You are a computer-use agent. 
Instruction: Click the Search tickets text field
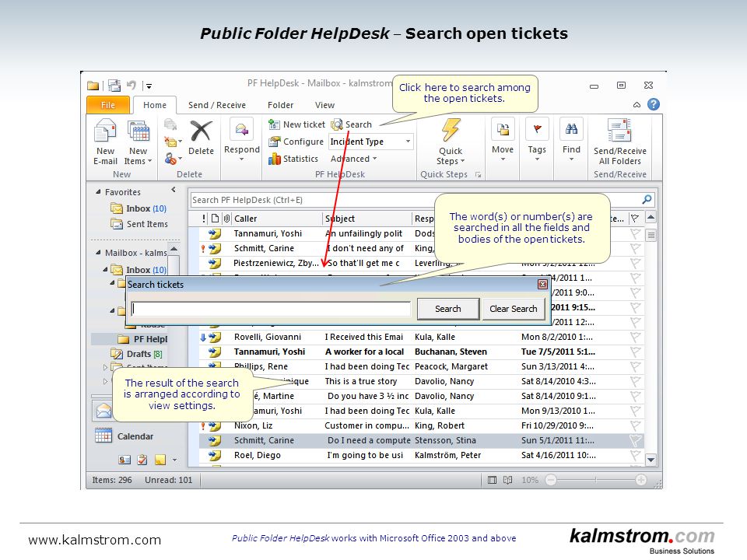click(271, 309)
